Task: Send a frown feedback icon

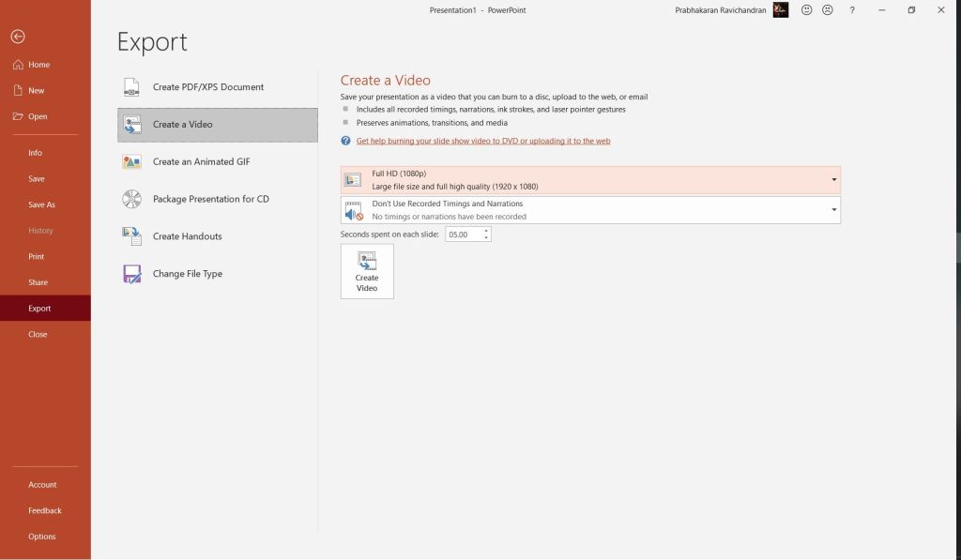Action: click(x=828, y=10)
